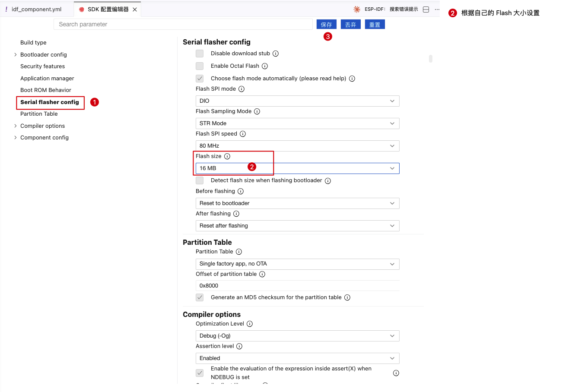Viewport: 578px width, 392px height.
Task: Open Assertion level Enabled dropdown
Action: coord(298,358)
